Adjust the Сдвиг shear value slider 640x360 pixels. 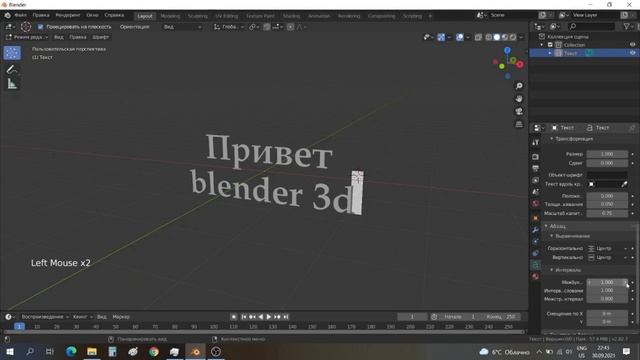(607, 163)
